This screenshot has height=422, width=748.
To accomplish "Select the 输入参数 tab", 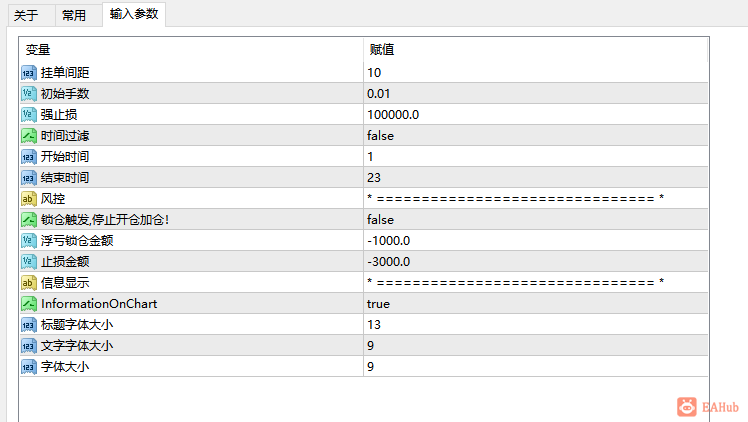I will click(x=134, y=14).
